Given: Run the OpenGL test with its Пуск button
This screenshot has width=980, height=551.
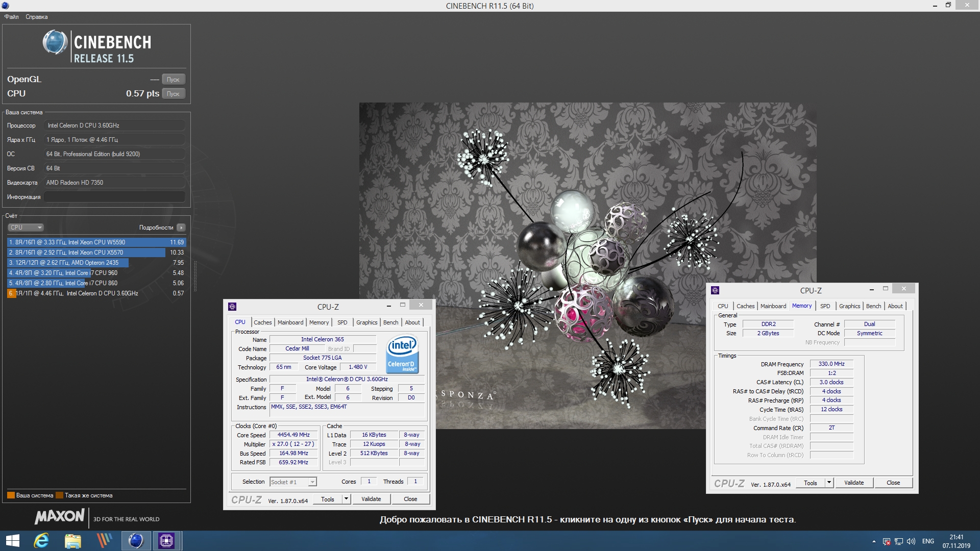Looking at the screenshot, I should (173, 80).
